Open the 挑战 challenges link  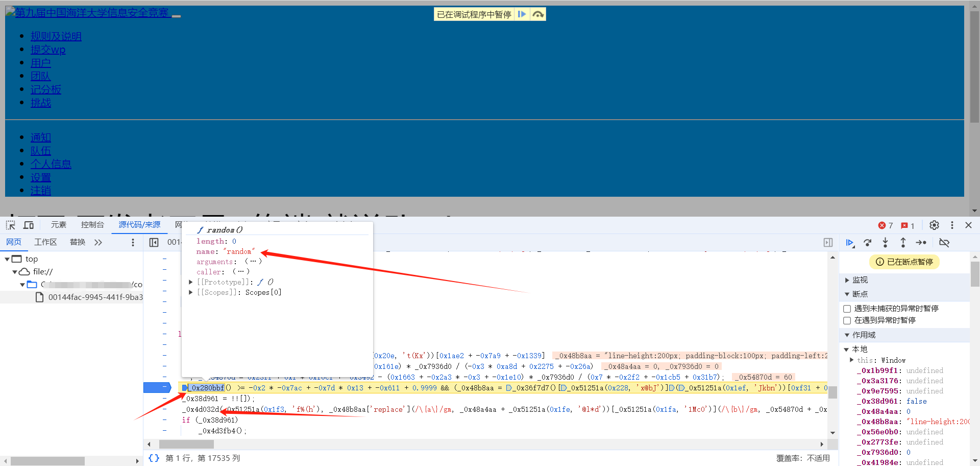point(41,103)
